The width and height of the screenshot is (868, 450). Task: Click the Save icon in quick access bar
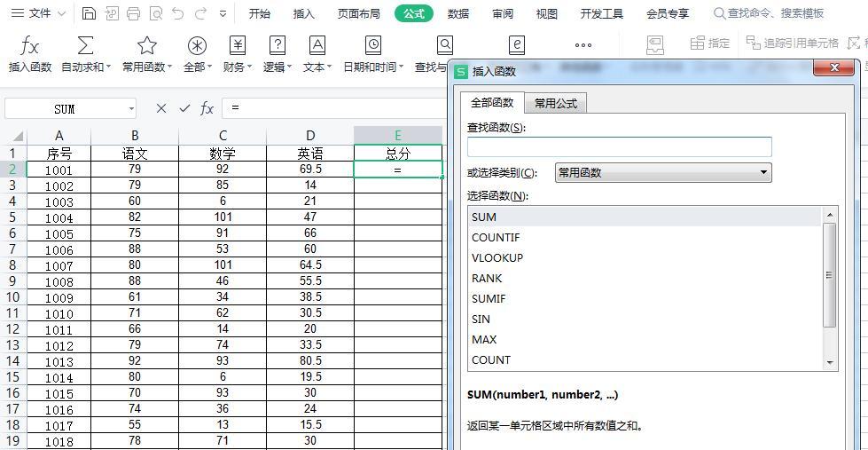click(89, 13)
